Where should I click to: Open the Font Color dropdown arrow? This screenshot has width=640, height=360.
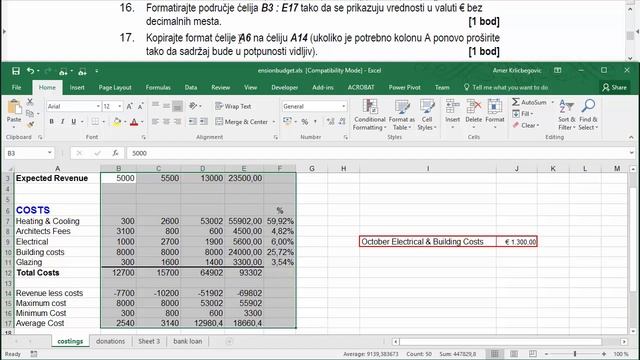click(142, 122)
